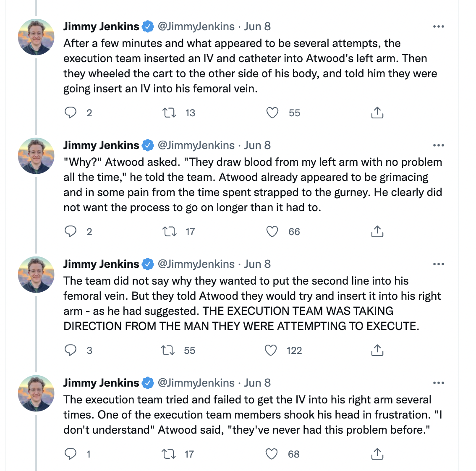Retweet the tweet with 55 retweets
The height and width of the screenshot is (471, 476).
pyautogui.click(x=168, y=350)
